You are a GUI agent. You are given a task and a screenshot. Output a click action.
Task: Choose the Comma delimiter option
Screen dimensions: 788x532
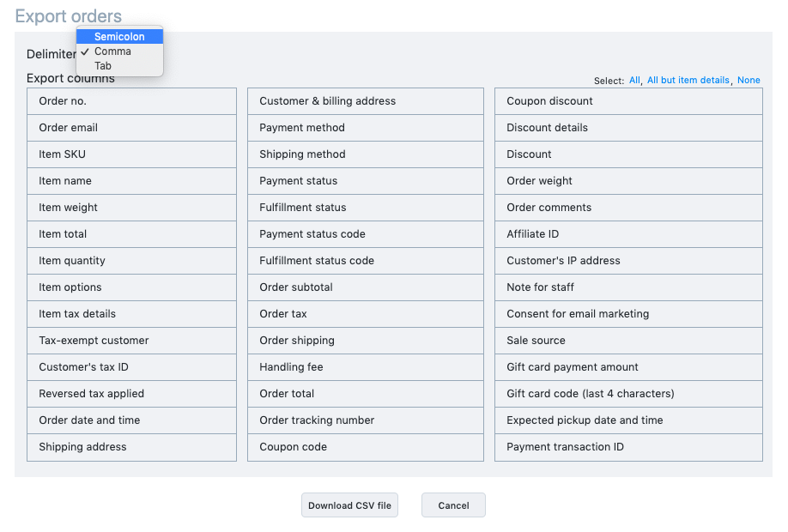point(119,51)
